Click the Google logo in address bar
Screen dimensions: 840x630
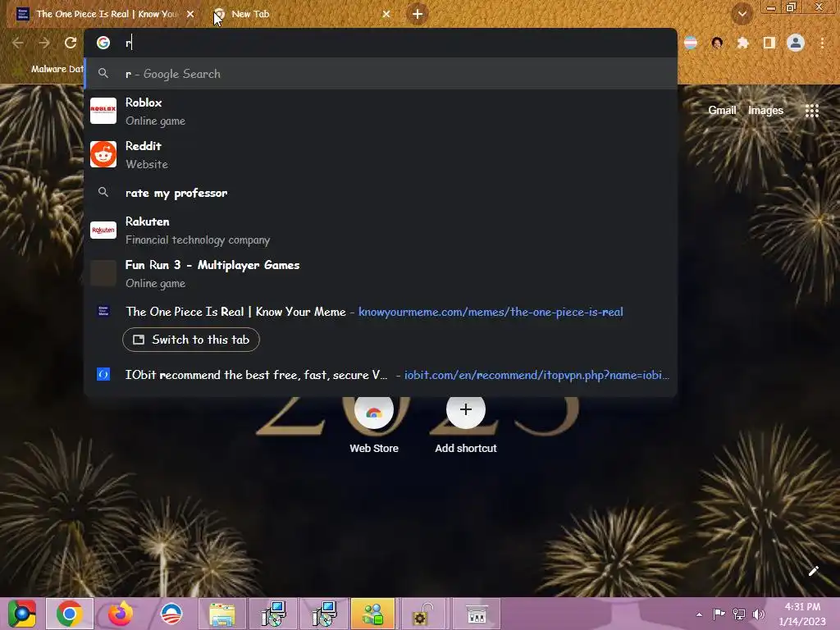[103, 43]
